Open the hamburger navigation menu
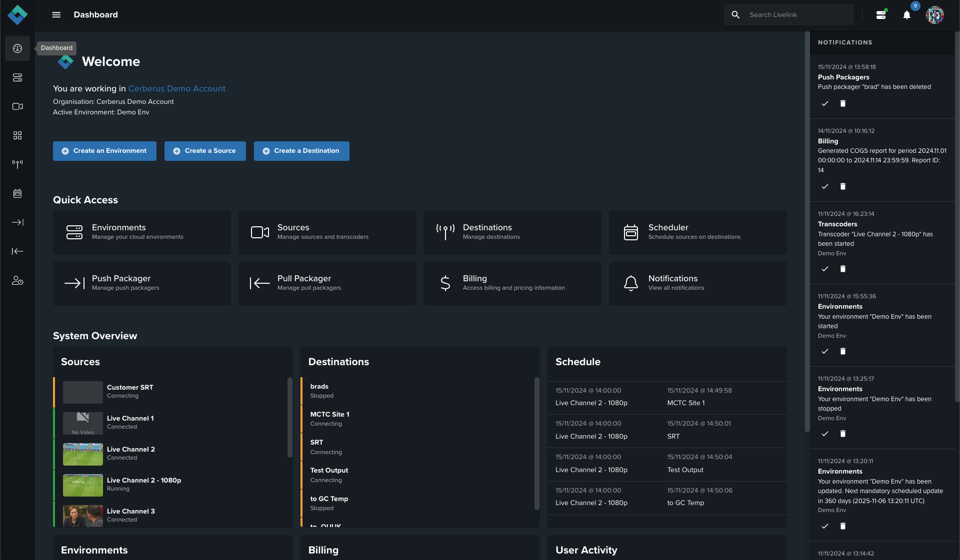960x560 pixels. (x=56, y=15)
